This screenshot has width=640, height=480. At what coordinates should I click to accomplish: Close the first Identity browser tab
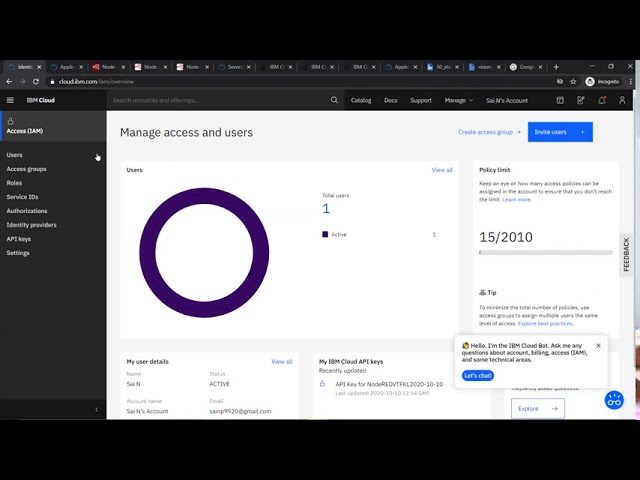tap(39, 67)
